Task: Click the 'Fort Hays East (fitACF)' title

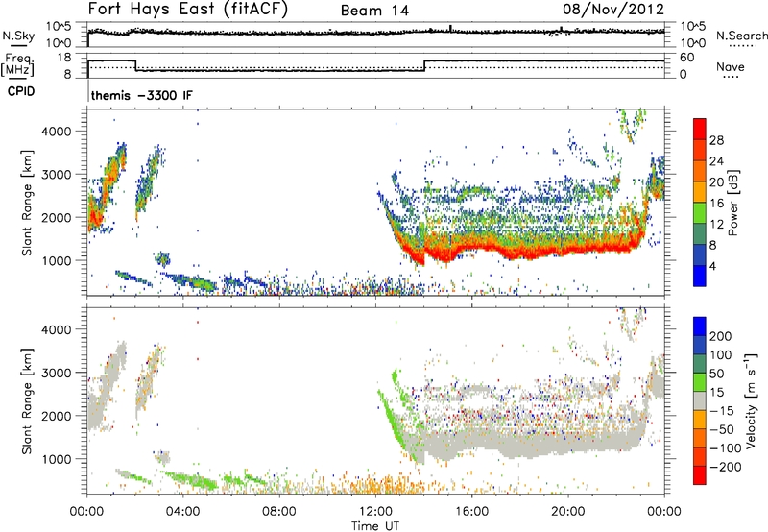Action: (188, 10)
